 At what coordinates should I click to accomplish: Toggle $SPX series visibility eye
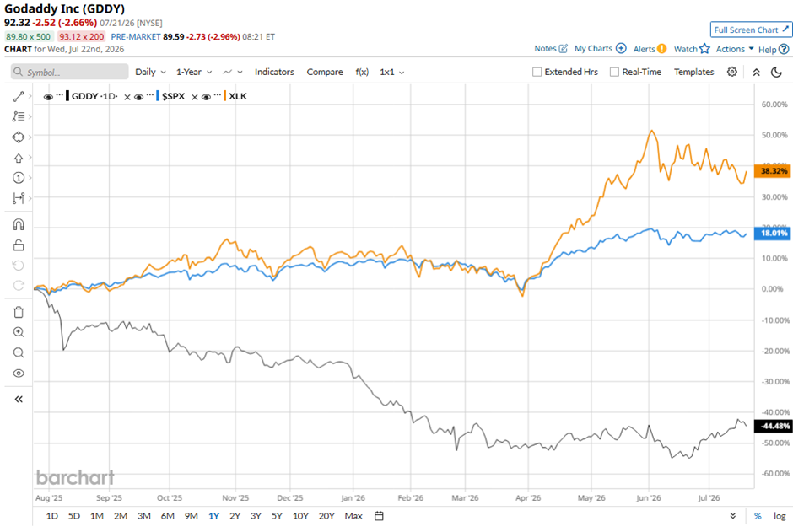[x=138, y=97]
